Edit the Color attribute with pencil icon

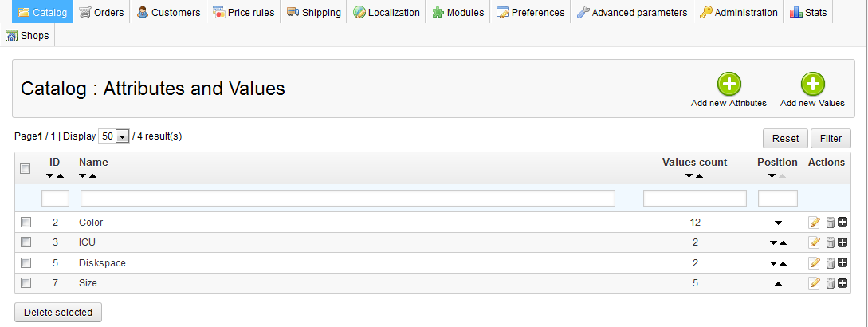tap(814, 223)
